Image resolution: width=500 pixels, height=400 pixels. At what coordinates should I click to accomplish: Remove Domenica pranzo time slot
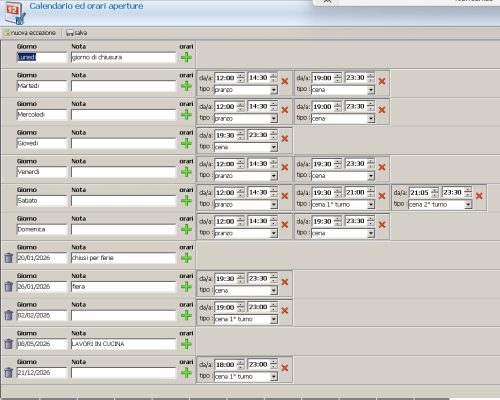tap(285, 224)
